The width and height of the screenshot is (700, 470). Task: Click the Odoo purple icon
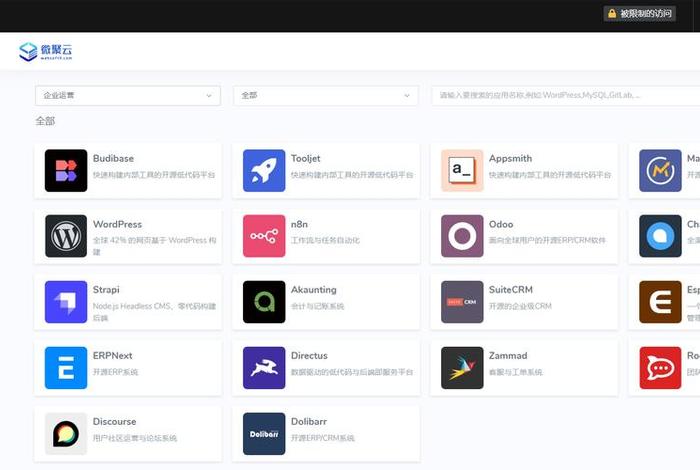click(x=462, y=237)
